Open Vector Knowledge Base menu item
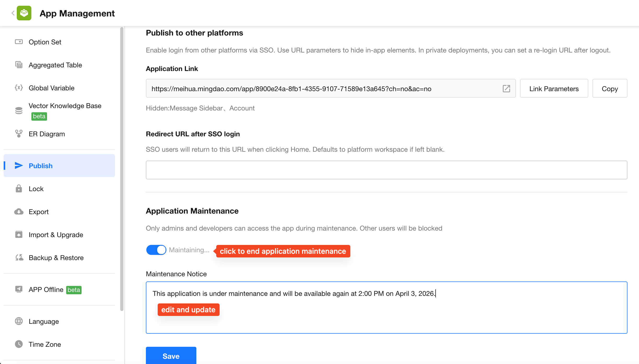 (65, 106)
